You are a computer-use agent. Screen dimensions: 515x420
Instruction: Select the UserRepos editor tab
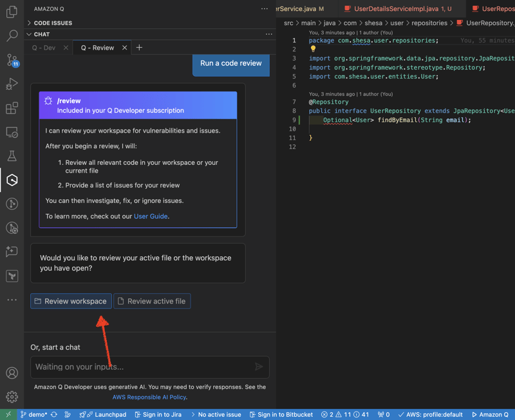493,9
